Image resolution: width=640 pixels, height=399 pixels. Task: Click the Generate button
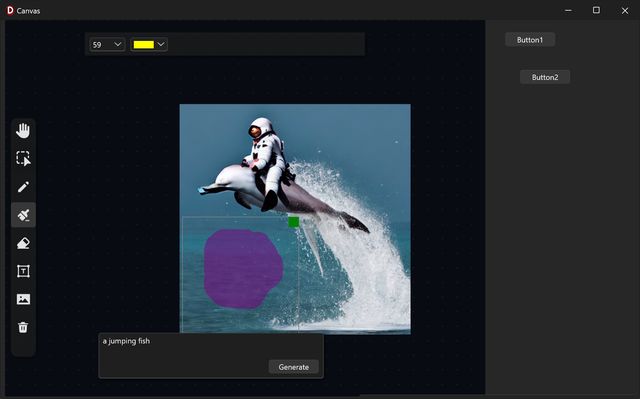pyautogui.click(x=293, y=367)
